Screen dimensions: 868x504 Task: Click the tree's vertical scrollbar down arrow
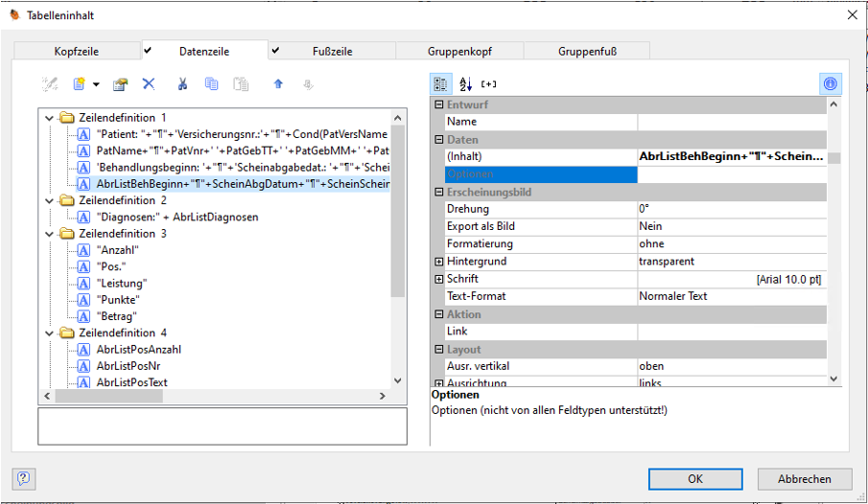[397, 380]
